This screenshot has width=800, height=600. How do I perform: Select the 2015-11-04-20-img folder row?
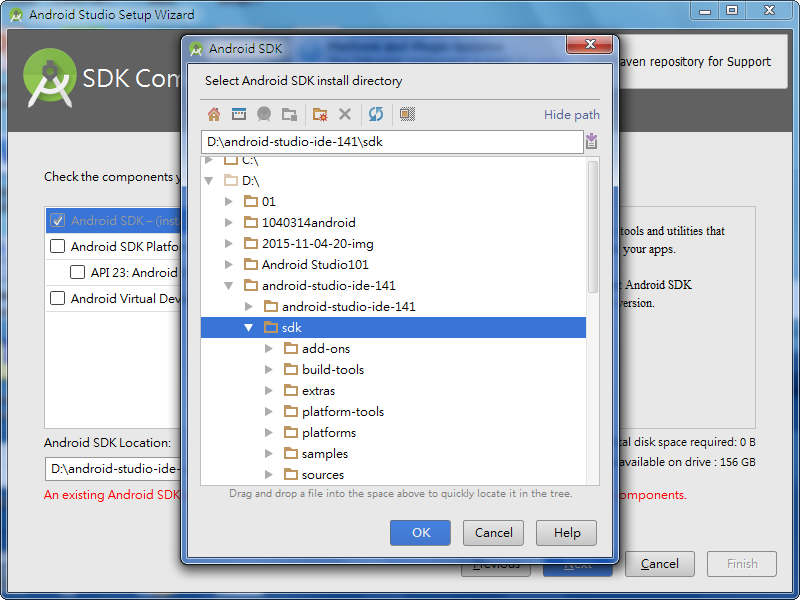[393, 243]
